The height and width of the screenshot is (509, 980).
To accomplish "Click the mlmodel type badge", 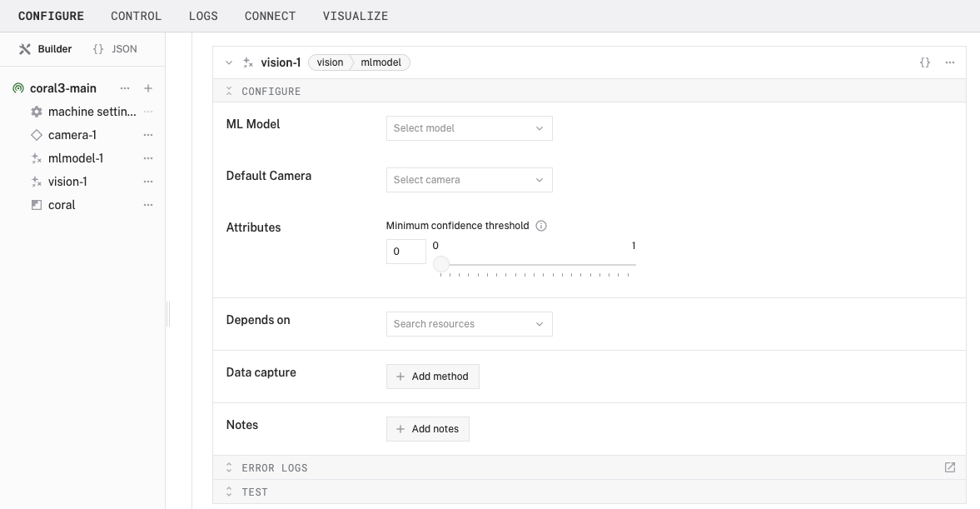I will coord(381,62).
